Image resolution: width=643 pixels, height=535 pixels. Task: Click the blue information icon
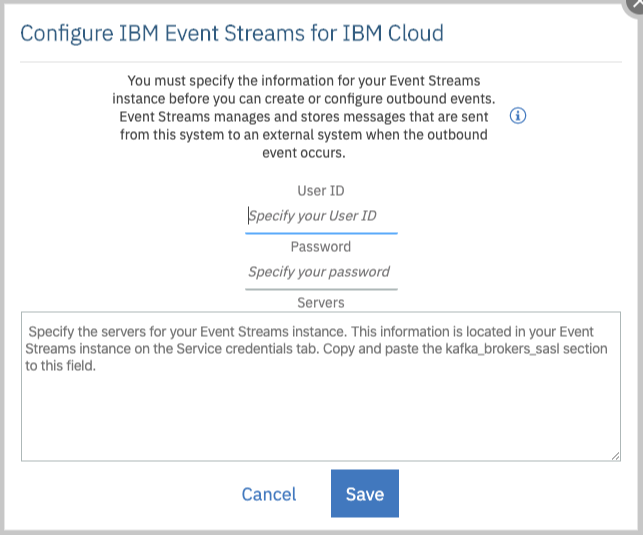coord(518,116)
